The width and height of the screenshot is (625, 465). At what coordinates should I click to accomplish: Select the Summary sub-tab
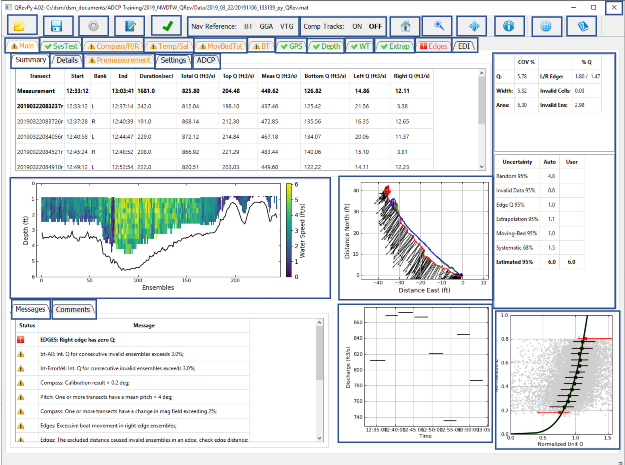(30, 60)
